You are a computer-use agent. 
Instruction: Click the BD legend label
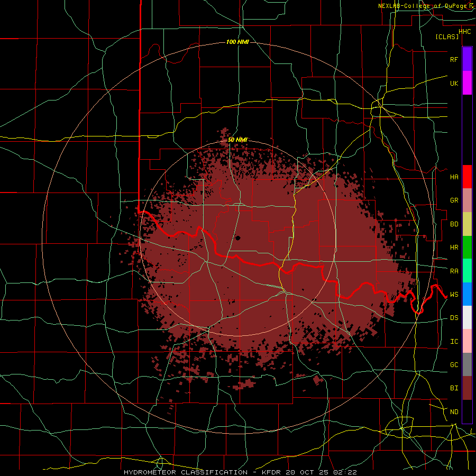tap(454, 224)
